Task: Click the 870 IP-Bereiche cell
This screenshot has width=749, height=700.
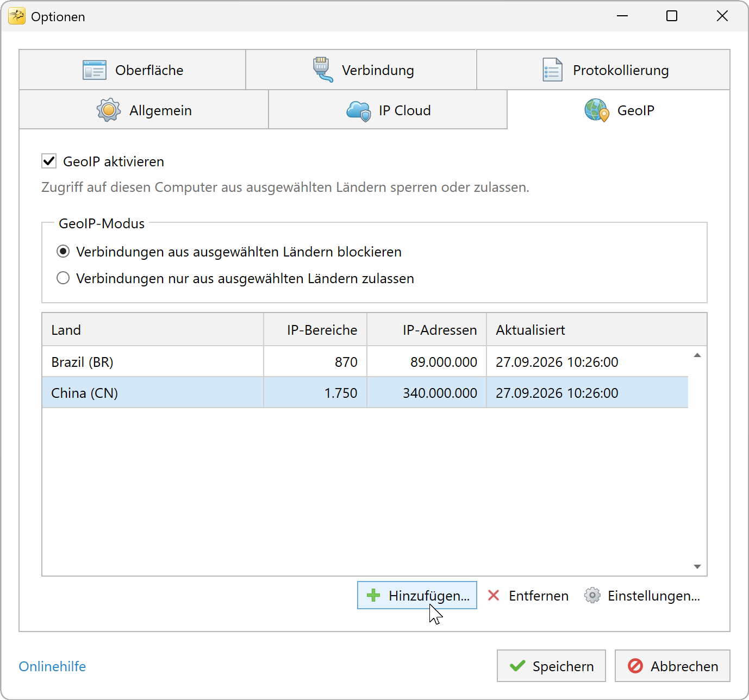Action: pos(315,362)
